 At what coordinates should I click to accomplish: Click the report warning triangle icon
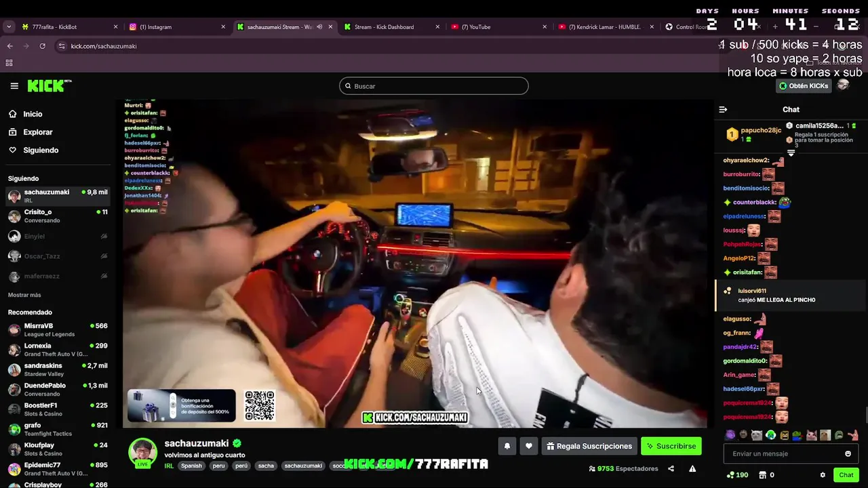tap(692, 468)
